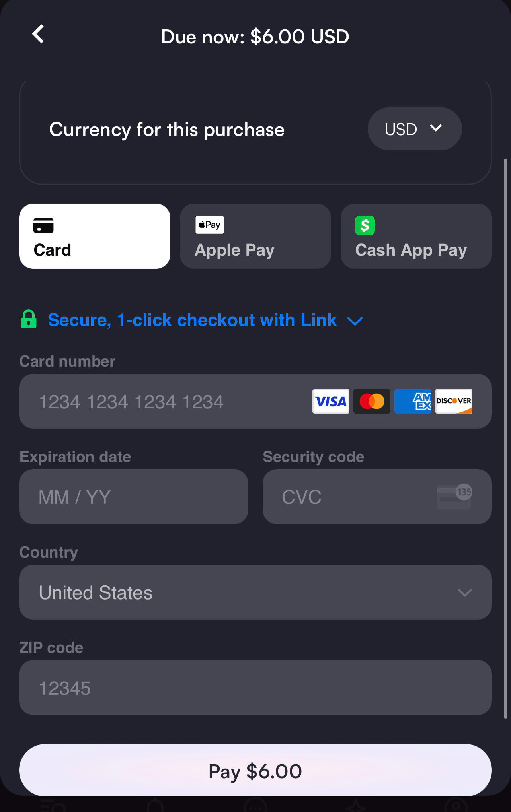The width and height of the screenshot is (511, 812).
Task: Click the Mastercard logo
Action: (372, 401)
